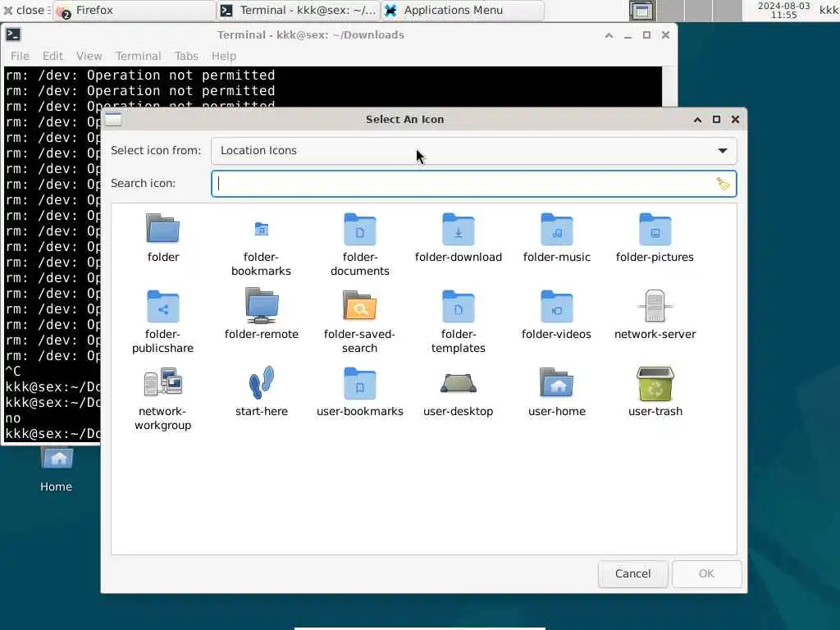Screen dimensions: 840x630
Task: Pick the folder-documents icon
Action: point(359,229)
